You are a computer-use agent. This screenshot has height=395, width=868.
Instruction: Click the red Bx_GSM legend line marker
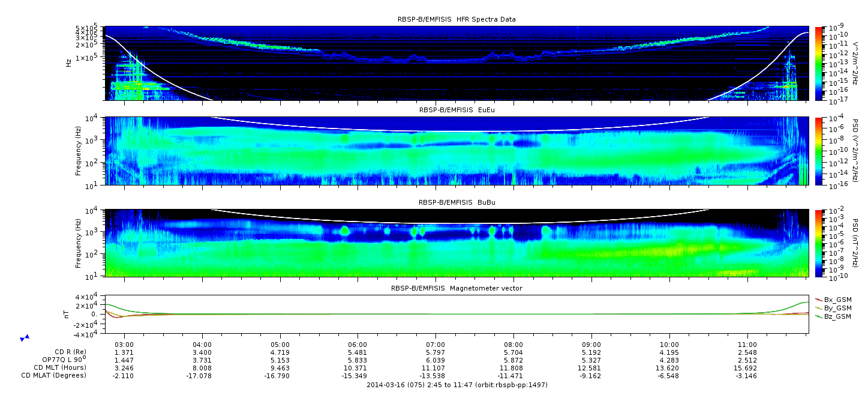pyautogui.click(x=819, y=300)
